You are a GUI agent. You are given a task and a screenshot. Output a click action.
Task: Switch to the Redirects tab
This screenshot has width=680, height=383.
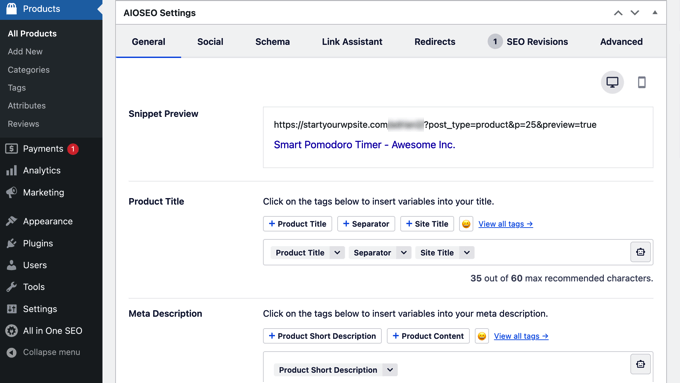(435, 42)
